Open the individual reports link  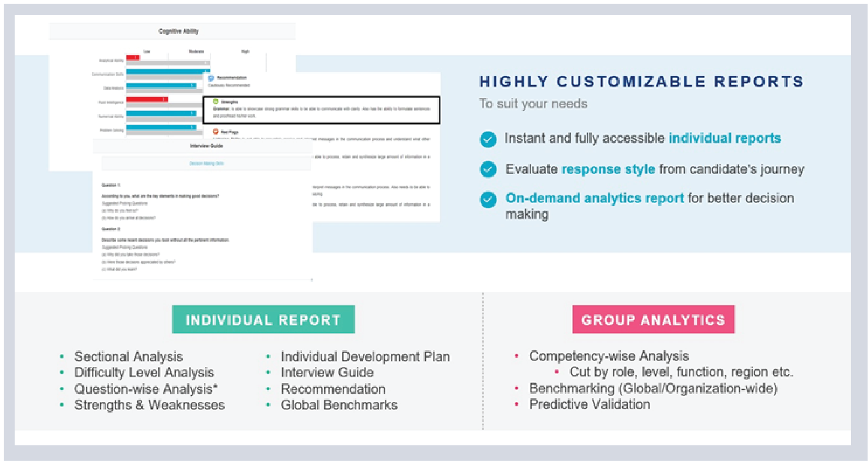point(725,138)
